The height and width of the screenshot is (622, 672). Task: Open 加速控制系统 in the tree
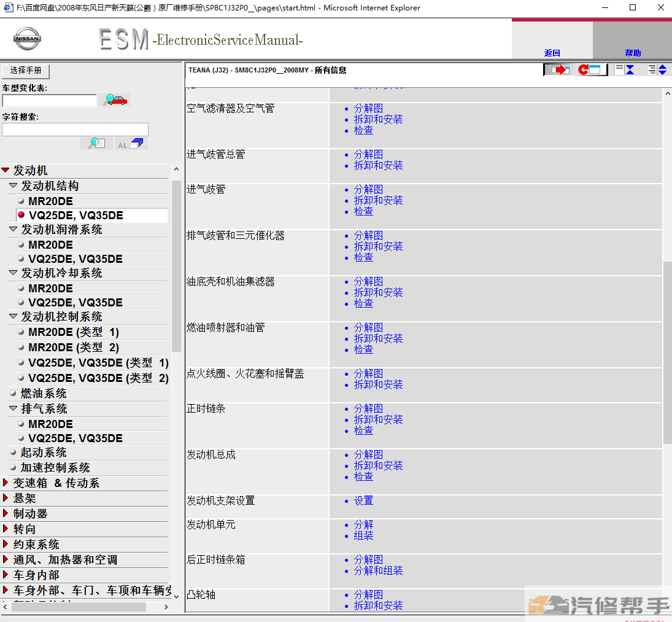coord(55,467)
